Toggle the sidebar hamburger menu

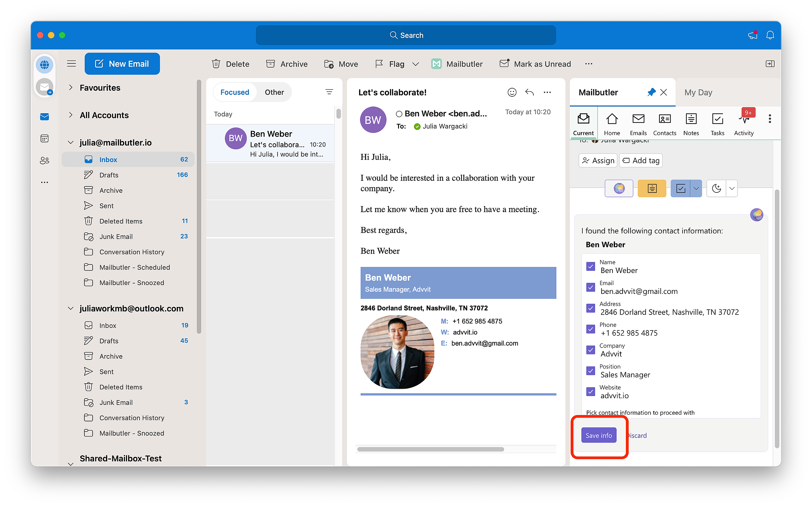coord(71,64)
